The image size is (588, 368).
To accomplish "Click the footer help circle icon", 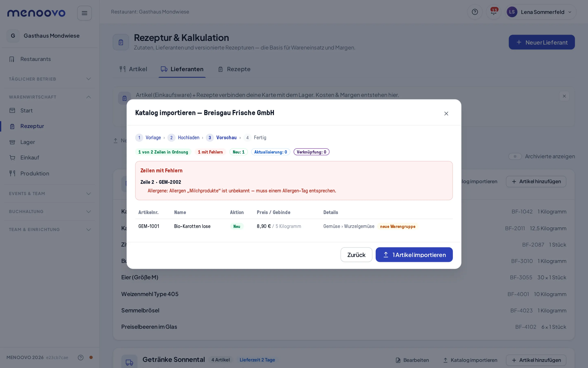I will (x=80, y=357).
